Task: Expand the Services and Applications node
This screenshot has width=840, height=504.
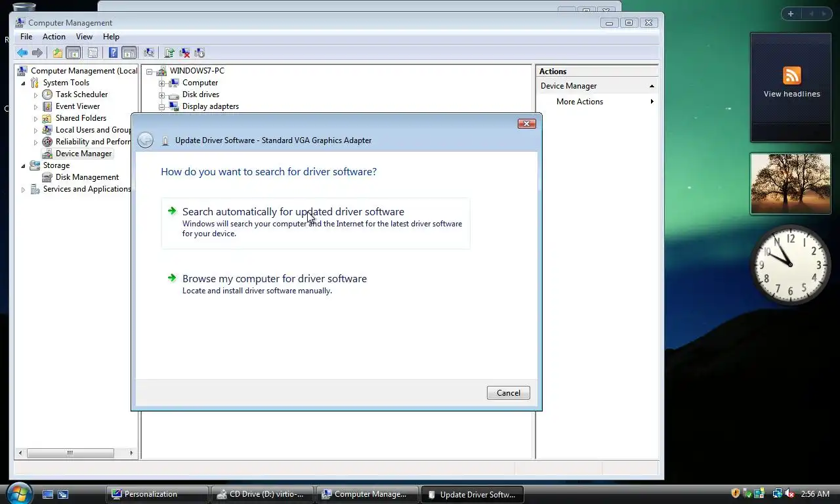Action: tap(24, 190)
